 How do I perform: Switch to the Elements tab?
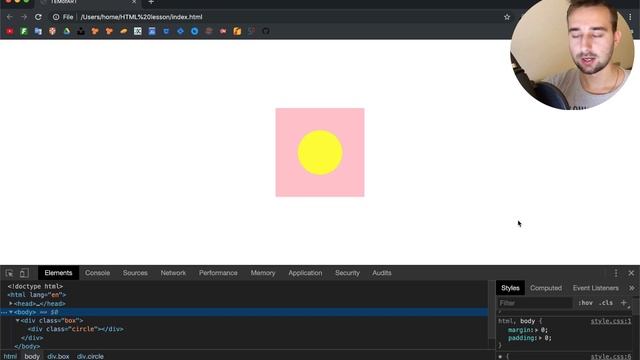coord(58,273)
